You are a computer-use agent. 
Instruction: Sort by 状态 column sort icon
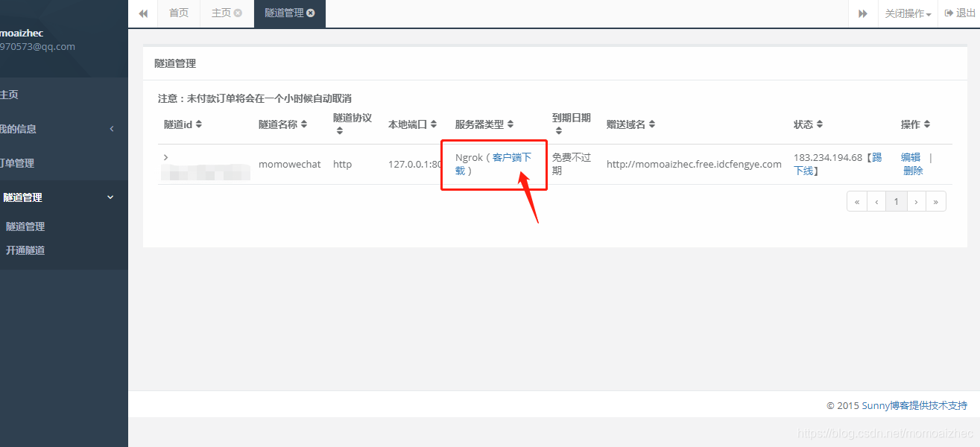(820, 124)
